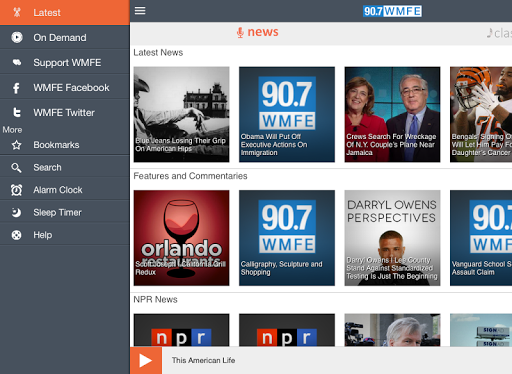Click the 90.7 WMFE header logo

pyautogui.click(x=392, y=11)
